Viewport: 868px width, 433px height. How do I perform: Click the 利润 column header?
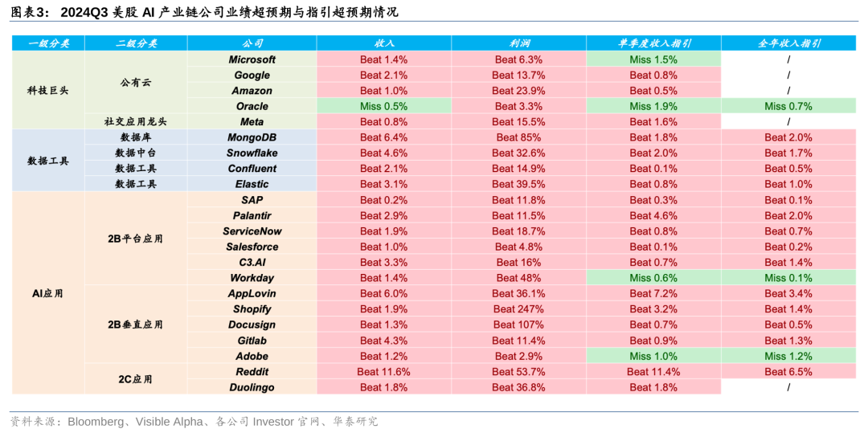[518, 43]
